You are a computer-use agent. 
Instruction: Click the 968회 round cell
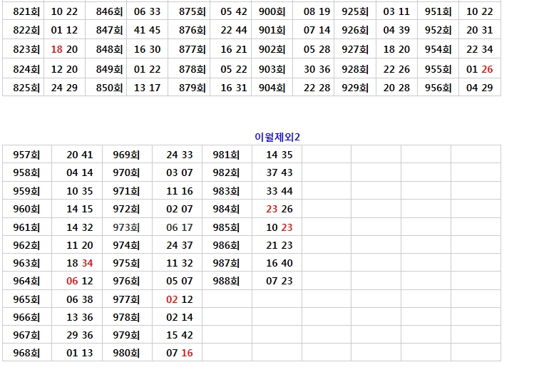click(27, 353)
